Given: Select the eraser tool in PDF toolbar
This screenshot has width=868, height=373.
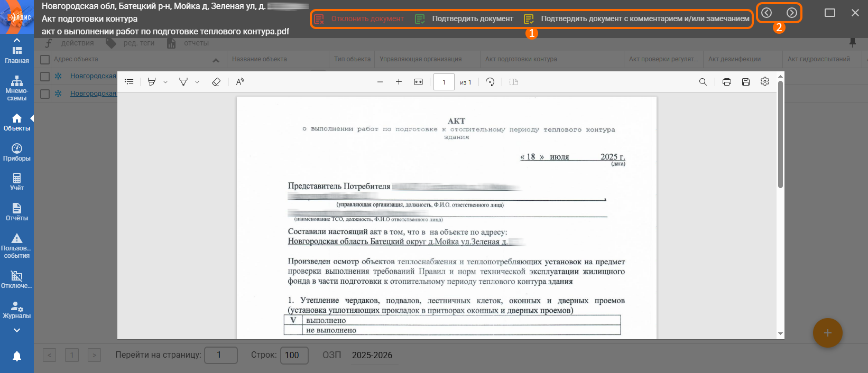Looking at the screenshot, I should pyautogui.click(x=216, y=82).
